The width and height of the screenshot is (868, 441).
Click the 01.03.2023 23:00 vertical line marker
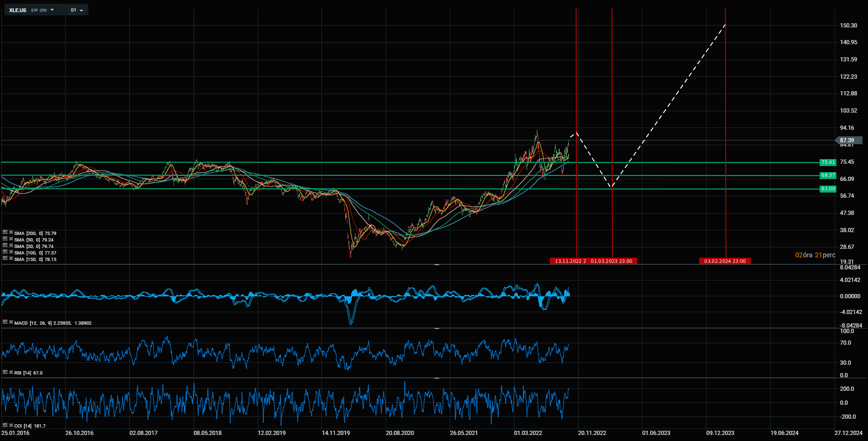[x=612, y=261]
